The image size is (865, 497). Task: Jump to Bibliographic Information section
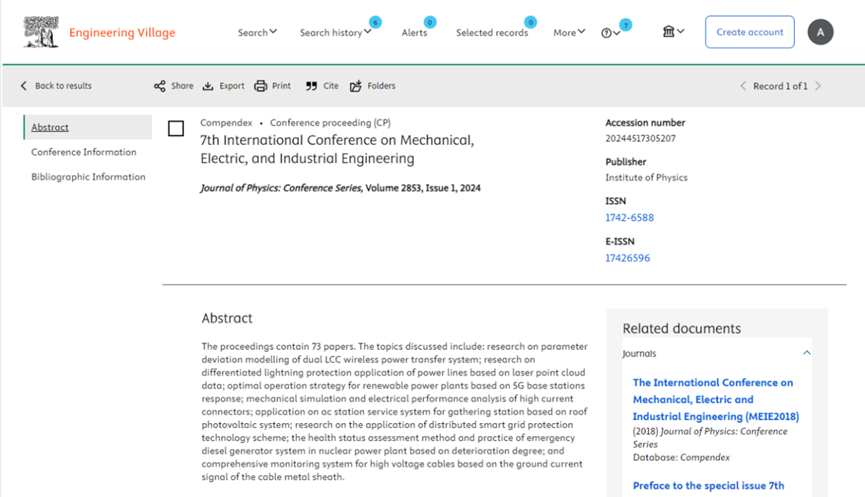pyautogui.click(x=88, y=177)
